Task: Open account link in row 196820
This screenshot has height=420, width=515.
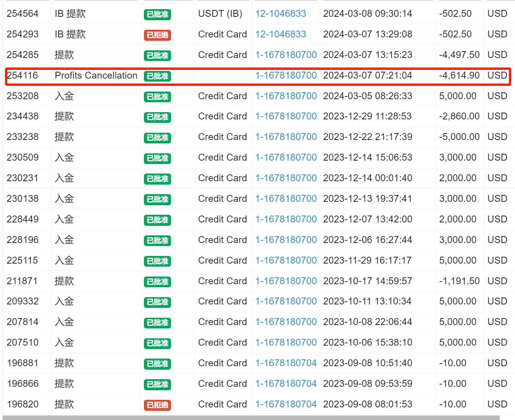Action: pyautogui.click(x=286, y=404)
